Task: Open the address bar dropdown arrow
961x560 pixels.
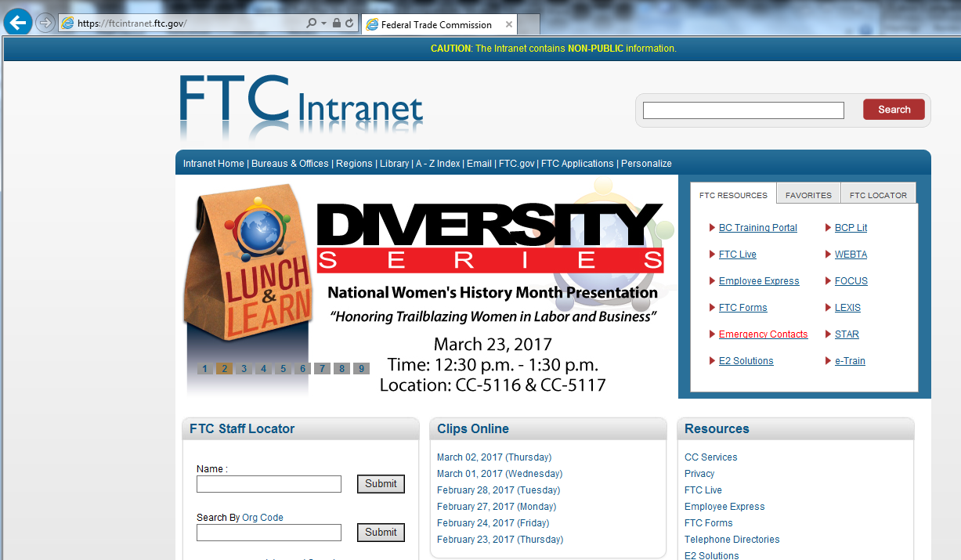Action: [x=323, y=23]
